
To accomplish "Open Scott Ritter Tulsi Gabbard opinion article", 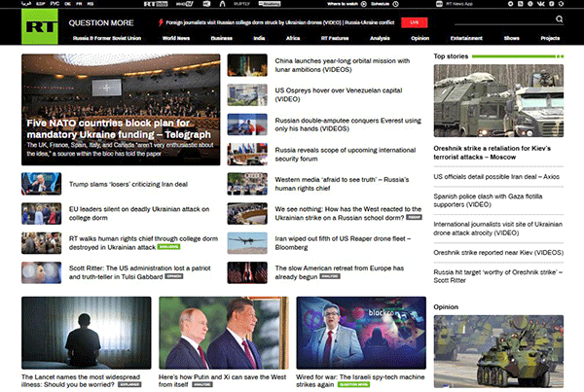I will click(139, 272).
